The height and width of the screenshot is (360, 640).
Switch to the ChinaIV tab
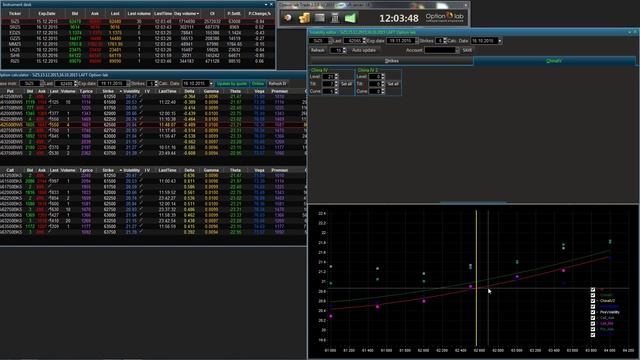554,61
